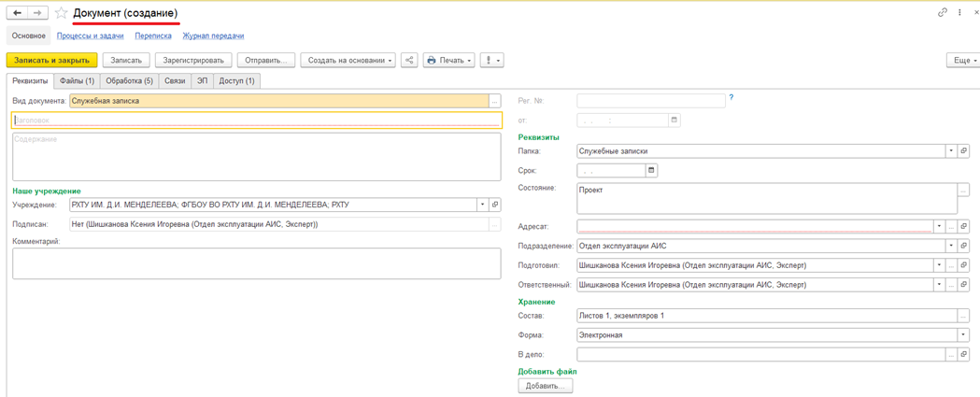
Task: Open the Учреждение dropdown arrow
Action: click(x=483, y=206)
